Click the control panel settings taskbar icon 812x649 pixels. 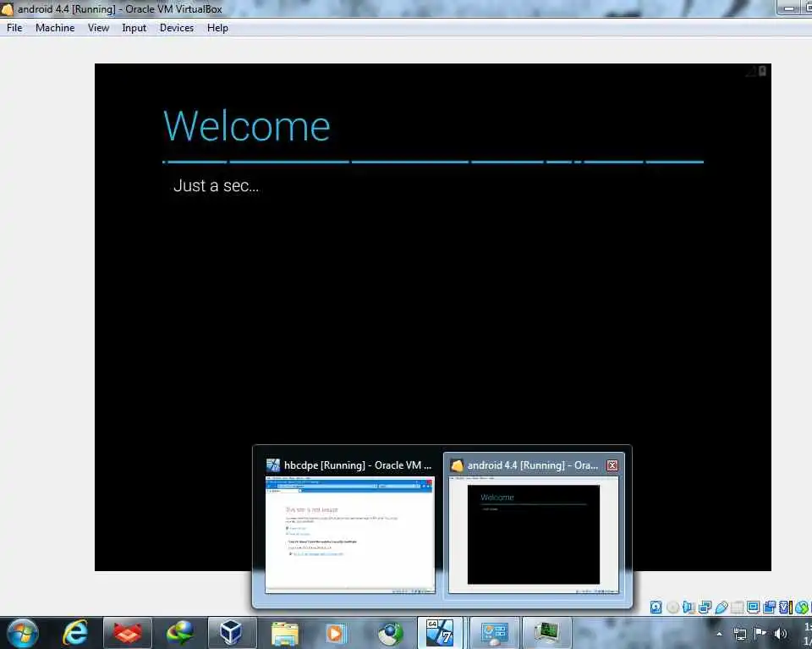click(495, 633)
